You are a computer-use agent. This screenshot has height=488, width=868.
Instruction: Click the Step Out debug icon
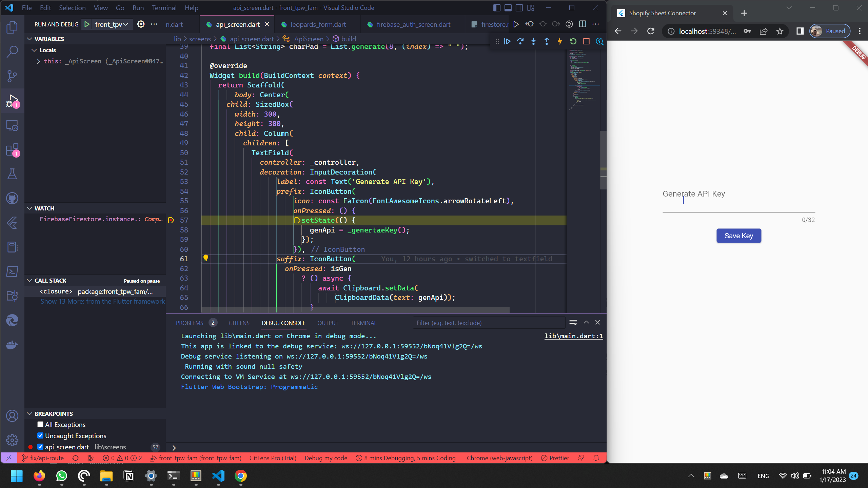pyautogui.click(x=546, y=41)
